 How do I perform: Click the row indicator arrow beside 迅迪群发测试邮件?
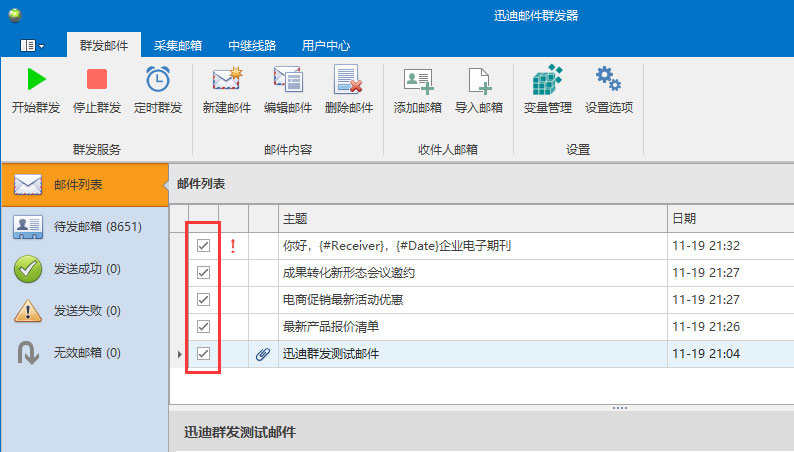click(x=179, y=354)
